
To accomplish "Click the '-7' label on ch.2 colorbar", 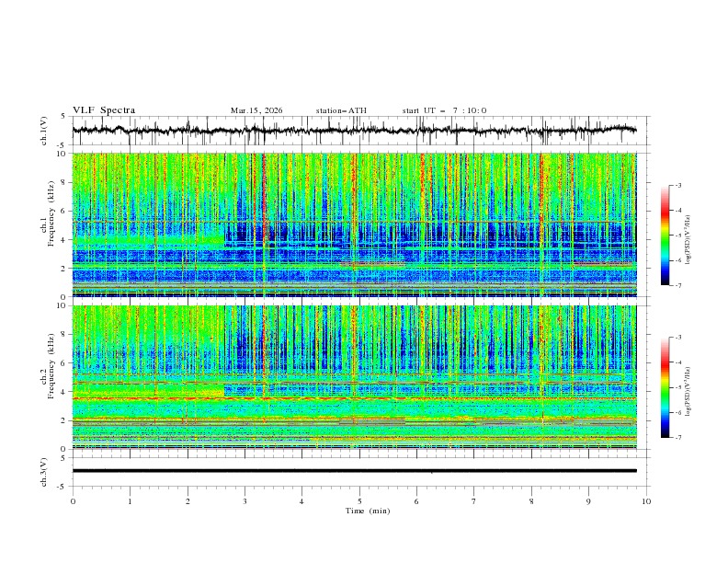I will point(677,437).
